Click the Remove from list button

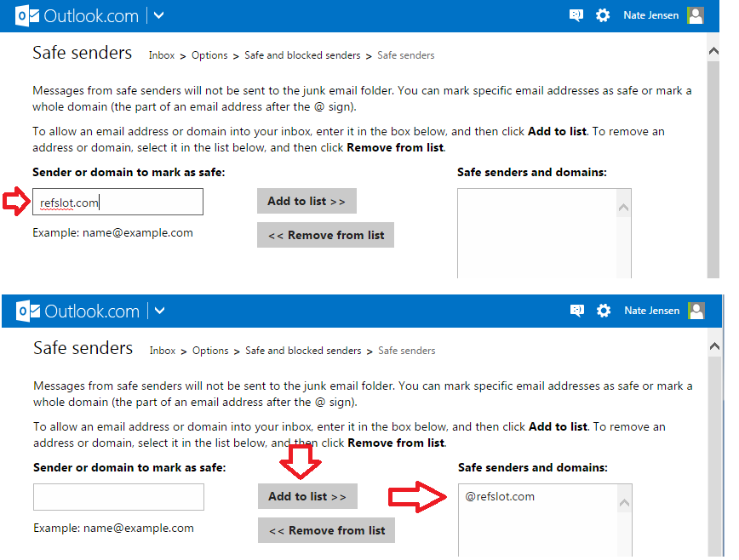pyautogui.click(x=325, y=235)
